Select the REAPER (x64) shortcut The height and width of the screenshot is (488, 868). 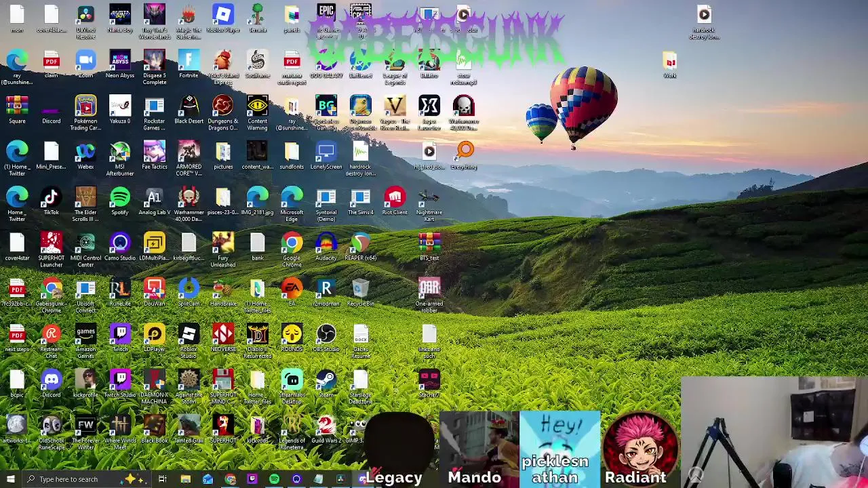[x=360, y=246]
